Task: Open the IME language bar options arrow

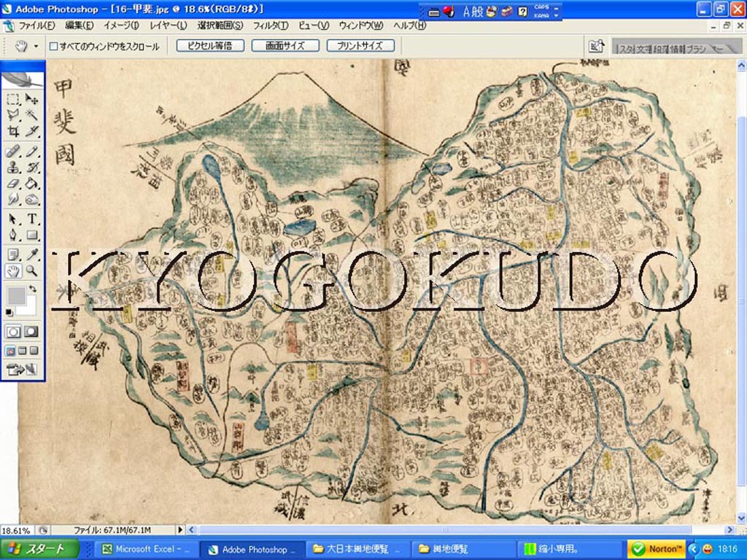Action: (x=556, y=16)
